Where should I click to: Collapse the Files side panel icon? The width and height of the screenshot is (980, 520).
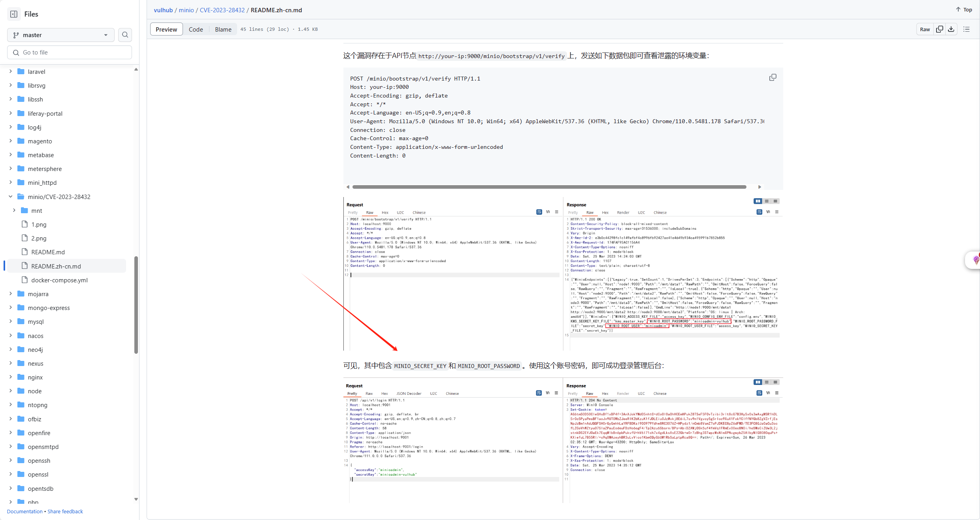14,14
